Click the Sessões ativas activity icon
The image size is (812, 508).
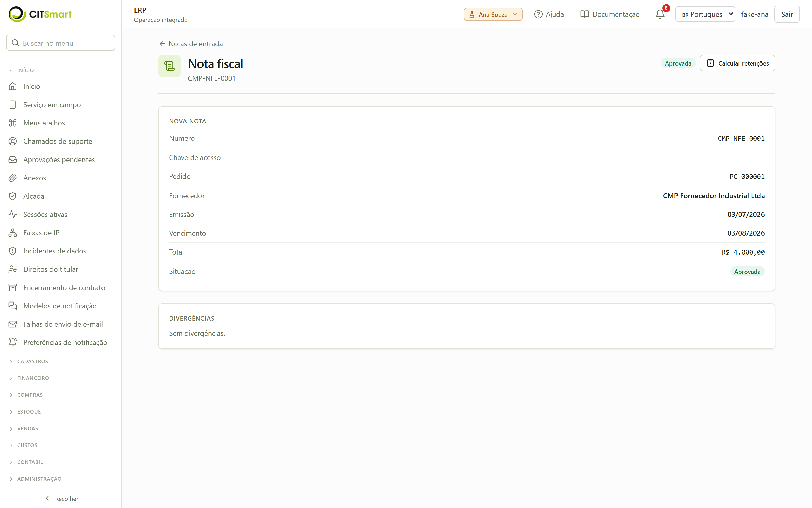[13, 214]
